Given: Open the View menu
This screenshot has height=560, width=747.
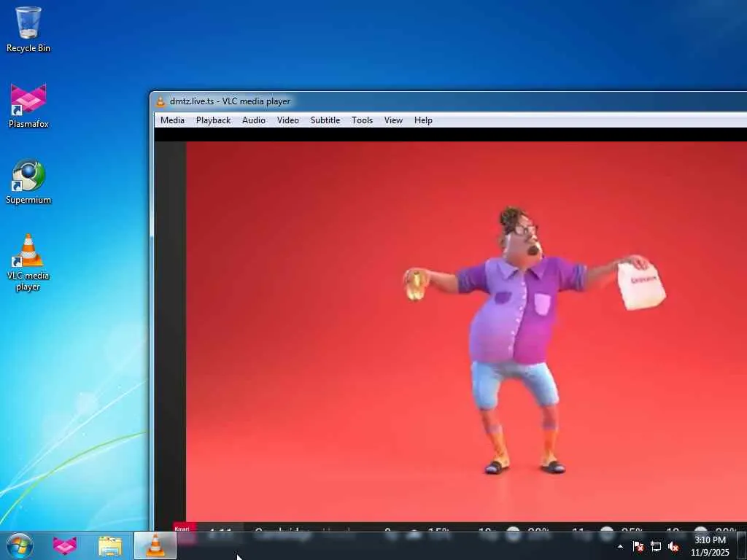Looking at the screenshot, I should coord(393,120).
